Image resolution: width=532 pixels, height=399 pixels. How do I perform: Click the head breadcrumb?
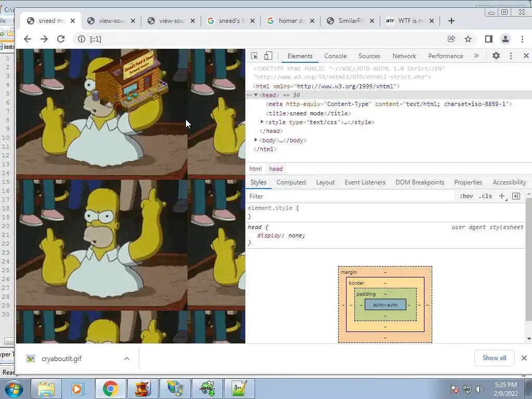pos(276,169)
